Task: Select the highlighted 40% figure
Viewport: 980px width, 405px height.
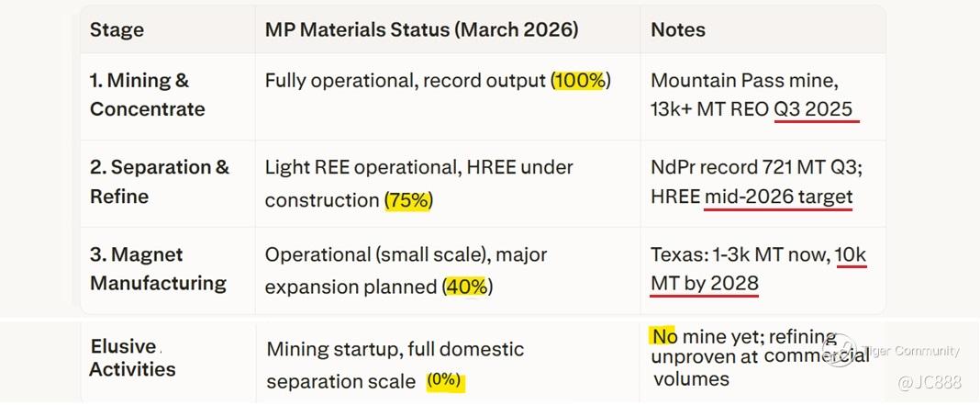Action: (466, 287)
